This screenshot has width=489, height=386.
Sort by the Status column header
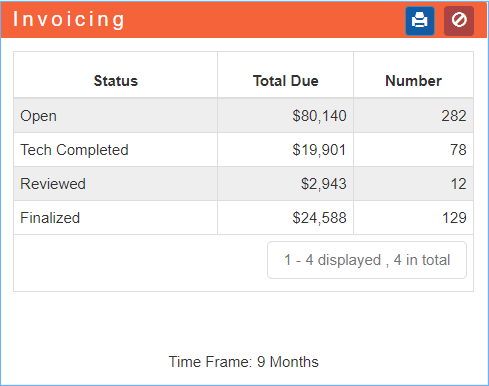(x=116, y=81)
